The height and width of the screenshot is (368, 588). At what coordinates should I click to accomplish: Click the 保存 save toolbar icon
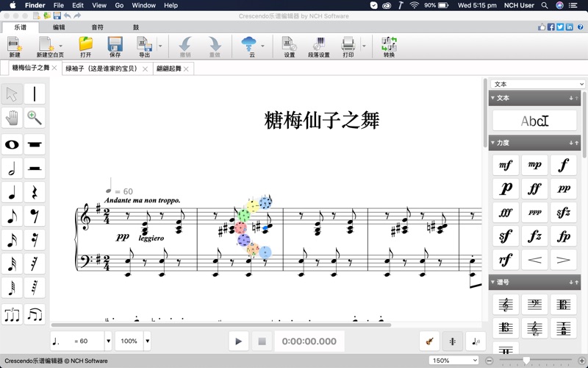115,48
